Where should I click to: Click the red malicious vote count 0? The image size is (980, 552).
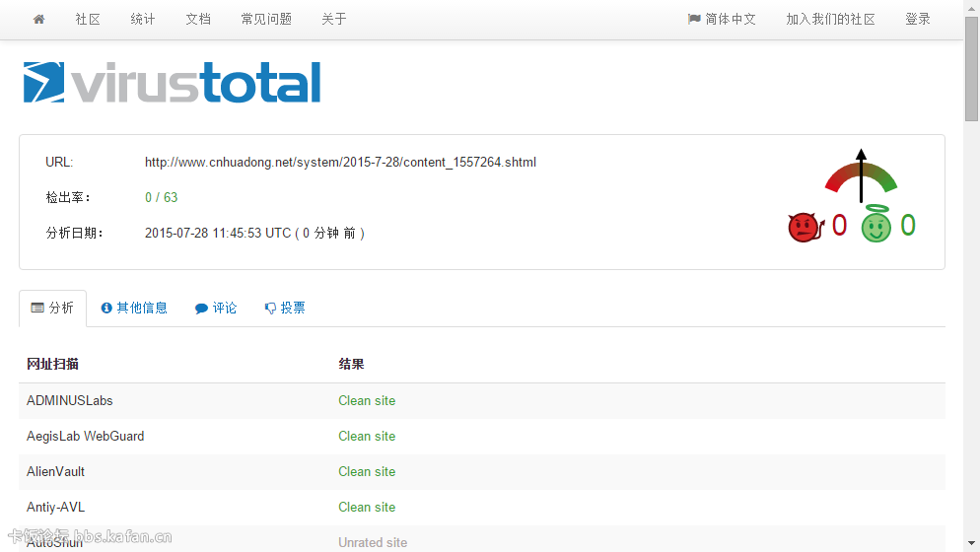tap(839, 225)
